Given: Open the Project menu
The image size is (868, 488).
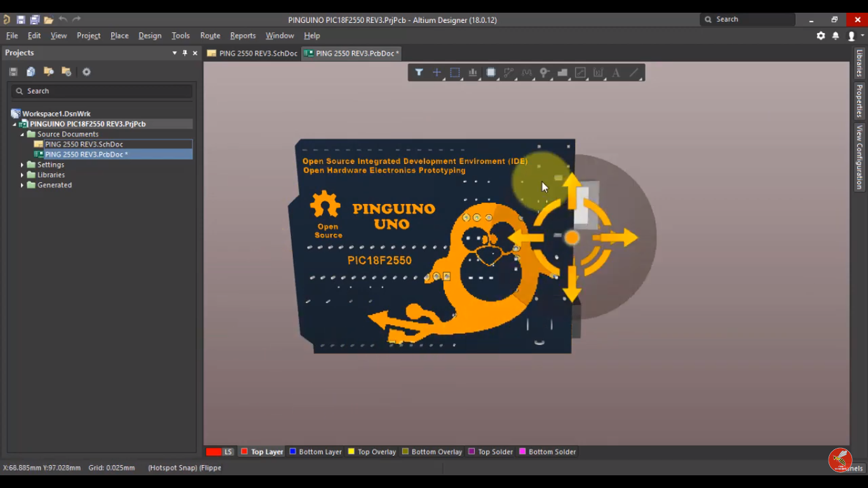Looking at the screenshot, I should click(x=89, y=36).
